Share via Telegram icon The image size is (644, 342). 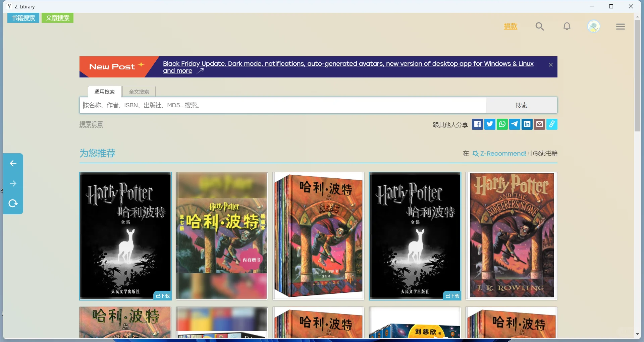pos(515,124)
